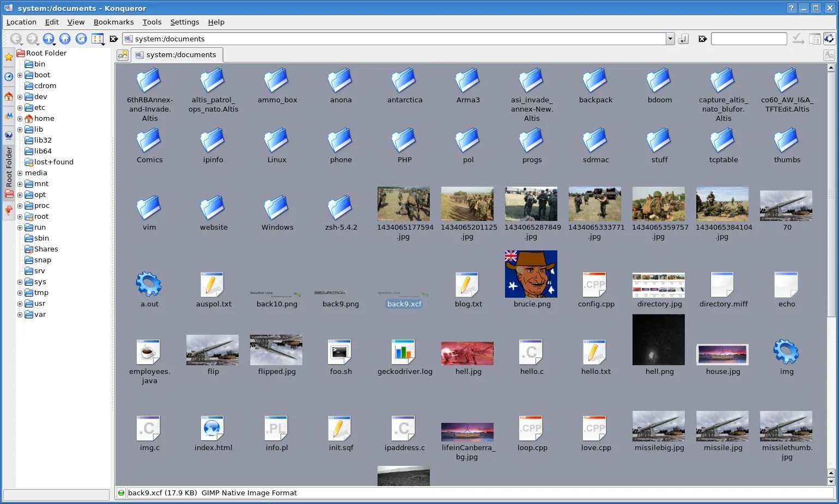Viewport: 839px width, 504px height.
Task: Expand the dev folder in tree
Action: click(20, 97)
